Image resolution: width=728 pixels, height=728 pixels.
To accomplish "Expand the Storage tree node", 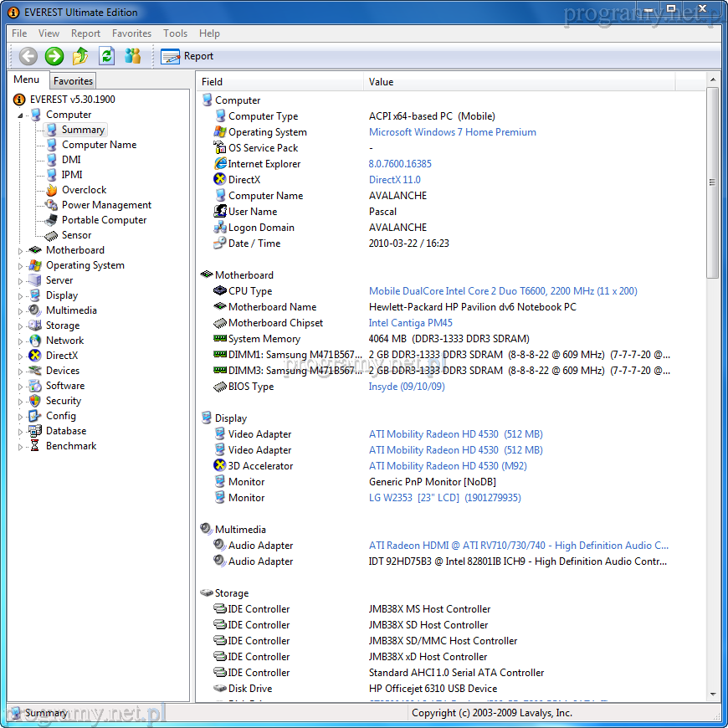I will [x=21, y=326].
